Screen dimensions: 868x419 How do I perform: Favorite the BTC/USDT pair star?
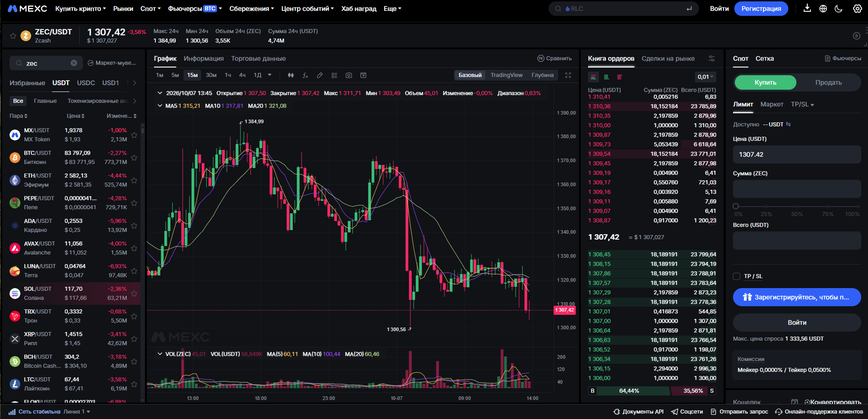click(x=134, y=158)
